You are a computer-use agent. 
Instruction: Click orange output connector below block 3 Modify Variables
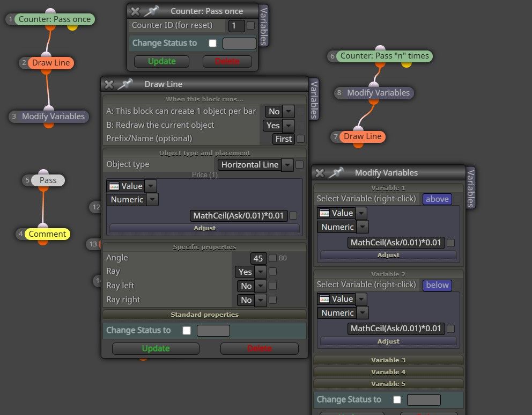[49, 125]
